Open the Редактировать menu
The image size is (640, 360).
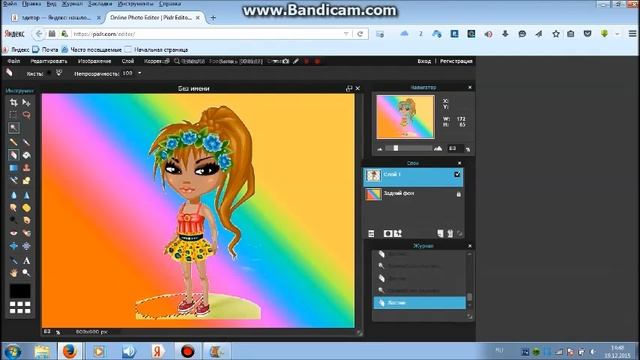click(x=49, y=61)
